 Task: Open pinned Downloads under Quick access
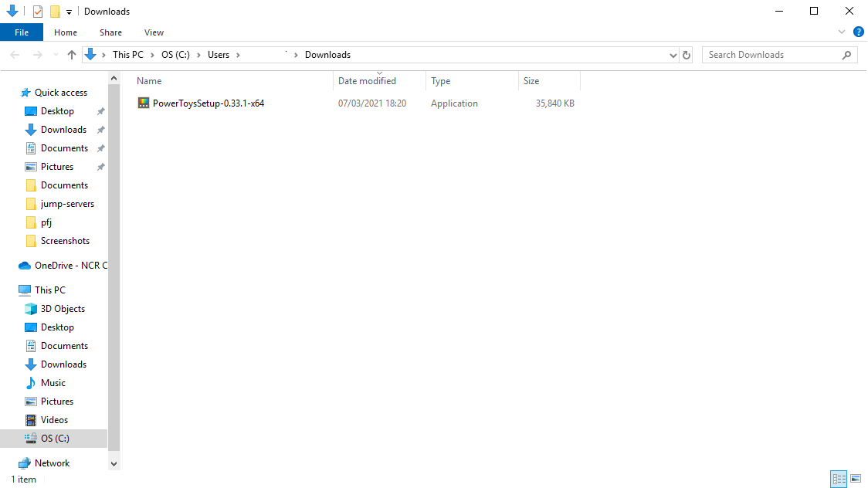[63, 130]
